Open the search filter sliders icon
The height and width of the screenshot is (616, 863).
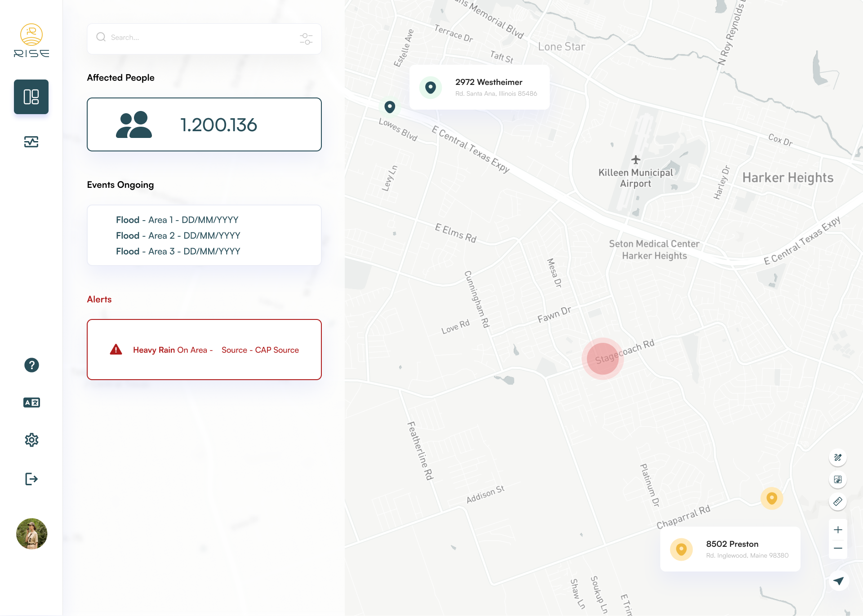pos(306,39)
